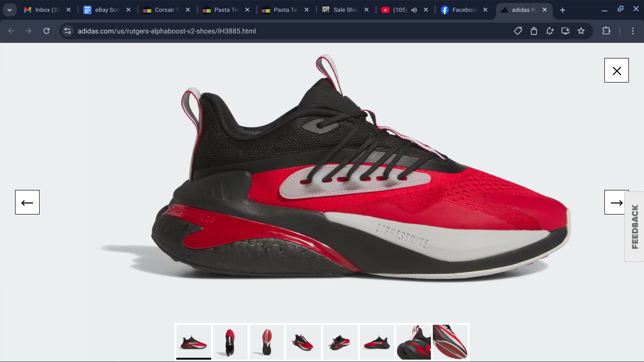This screenshot has height=362, width=644.
Task: Open the Feedback side tab
Action: (635, 227)
